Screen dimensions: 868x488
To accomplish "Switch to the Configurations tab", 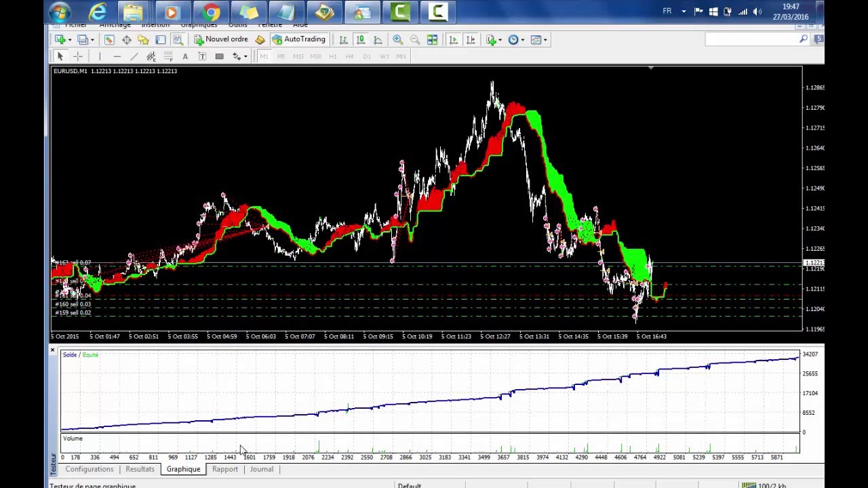I will coord(90,469).
